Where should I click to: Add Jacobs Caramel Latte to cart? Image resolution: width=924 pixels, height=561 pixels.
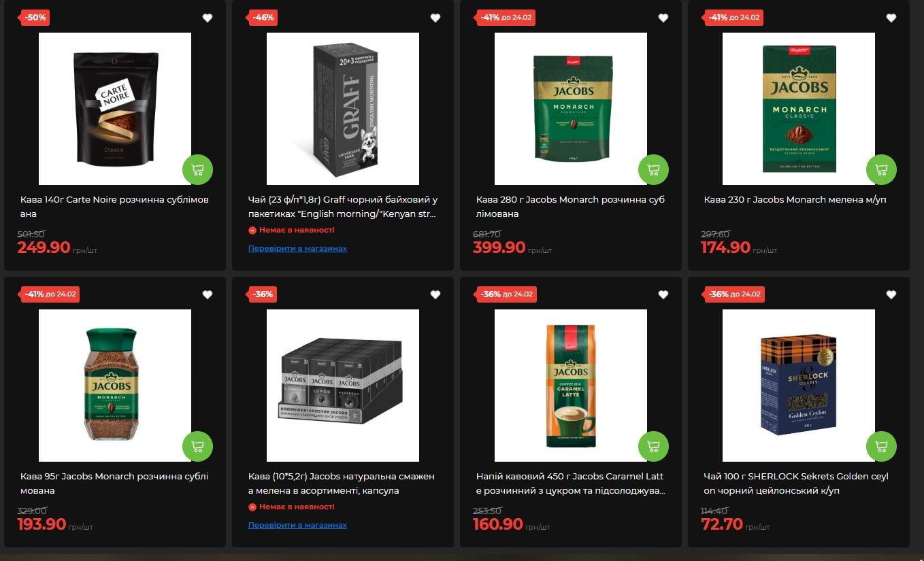pos(653,447)
